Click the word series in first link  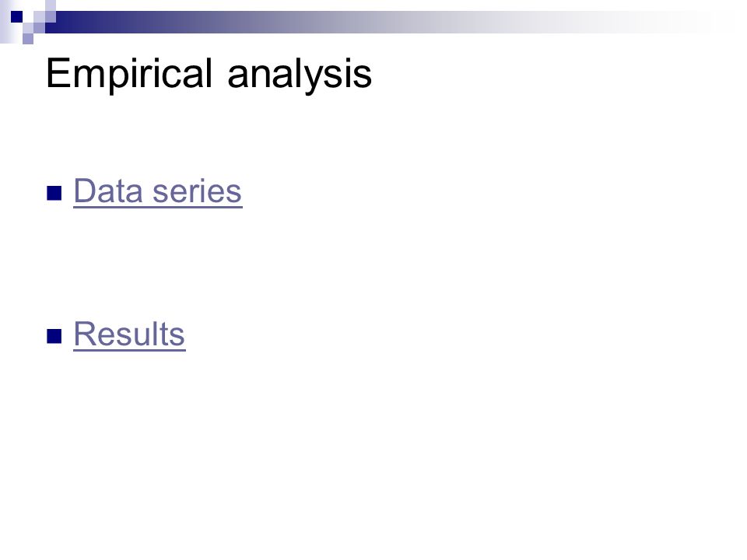click(197, 191)
